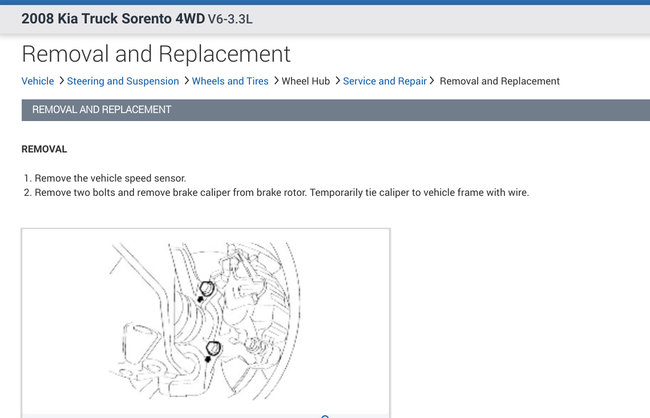Click the Wheel Hub breadcrumb text
Screen dimensions: 650x418
click(306, 81)
